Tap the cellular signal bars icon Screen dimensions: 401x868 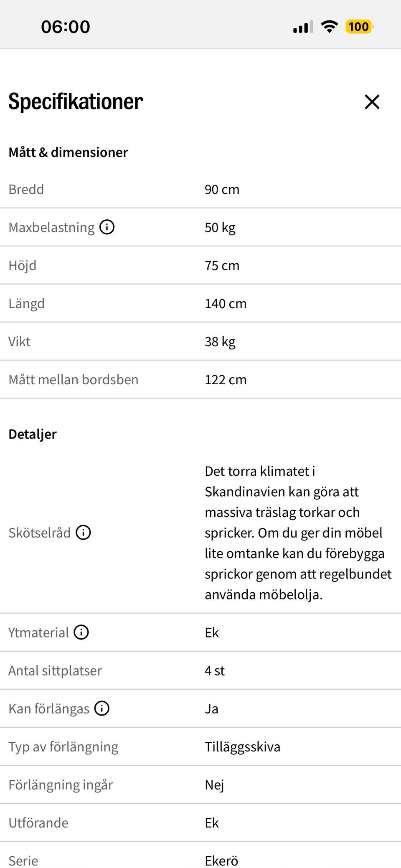point(303,27)
